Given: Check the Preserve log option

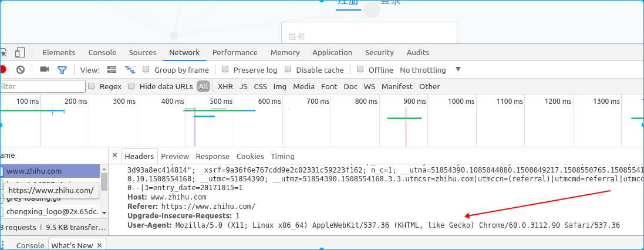Looking at the screenshot, I should (225, 69).
